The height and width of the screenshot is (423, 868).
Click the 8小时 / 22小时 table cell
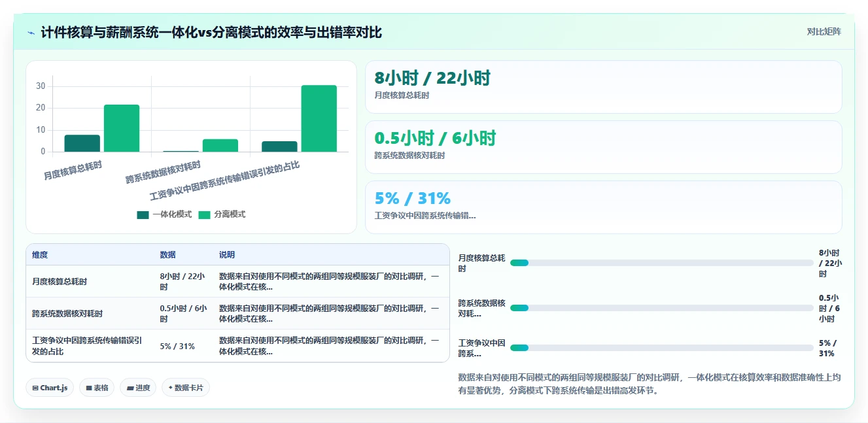point(183,282)
